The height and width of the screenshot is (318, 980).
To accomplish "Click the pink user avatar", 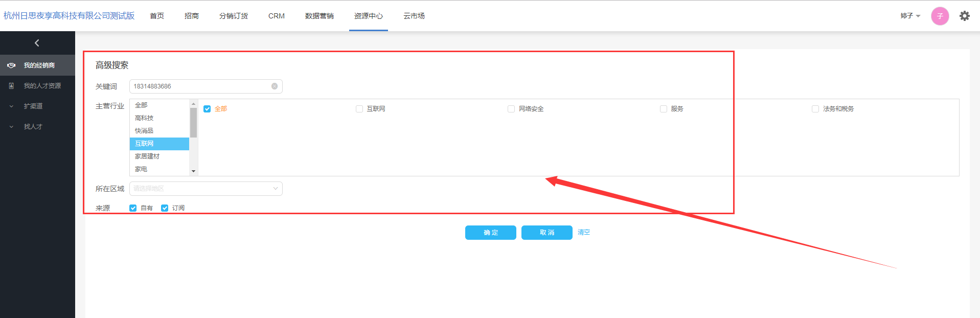I will [940, 16].
